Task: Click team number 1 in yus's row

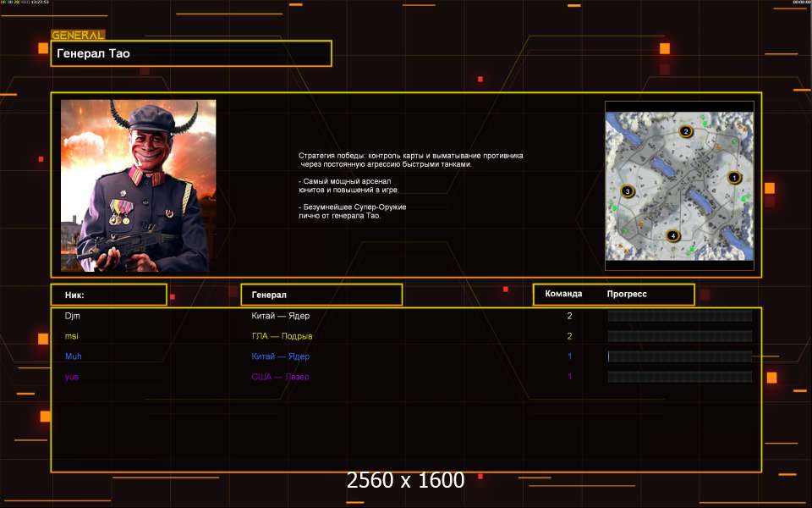Action: coord(569,377)
